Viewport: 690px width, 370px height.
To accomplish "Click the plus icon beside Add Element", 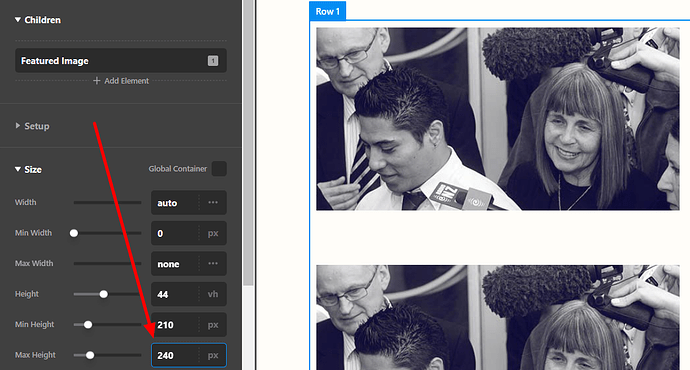I will (97, 81).
